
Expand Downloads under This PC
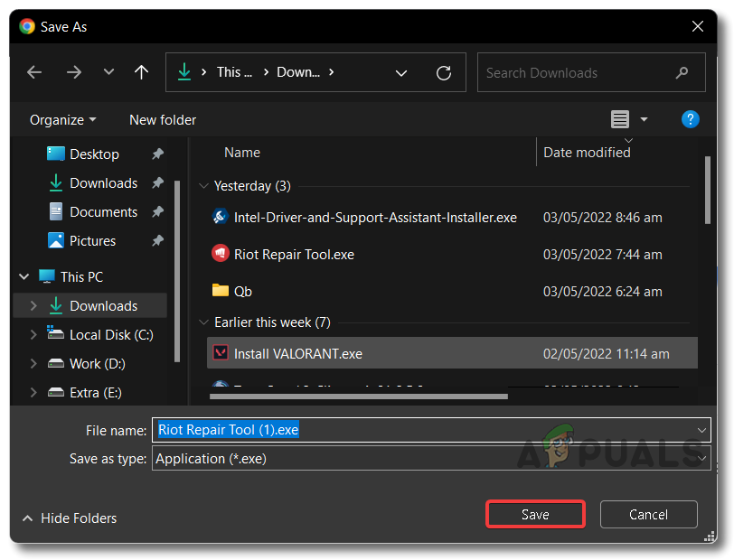click(x=33, y=306)
